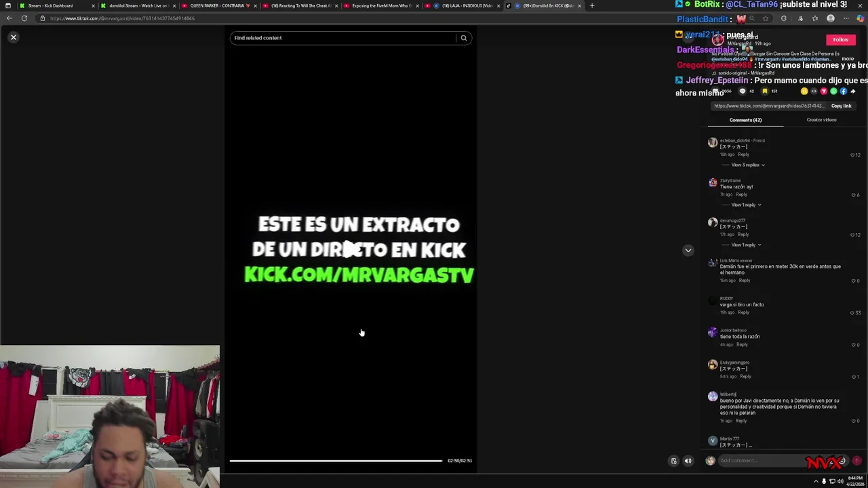Share to Facebook
868x488 pixels.
pos(844,91)
